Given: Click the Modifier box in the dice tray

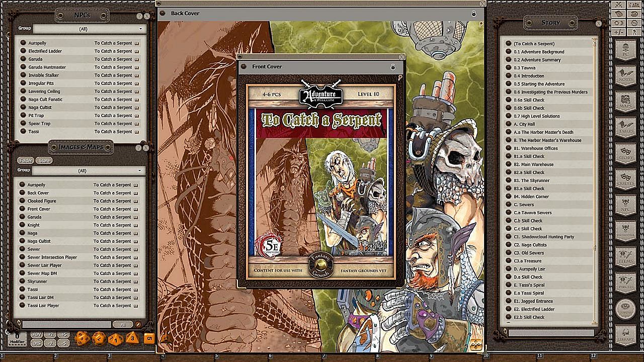Looking at the screenshot, I should [x=17, y=339].
